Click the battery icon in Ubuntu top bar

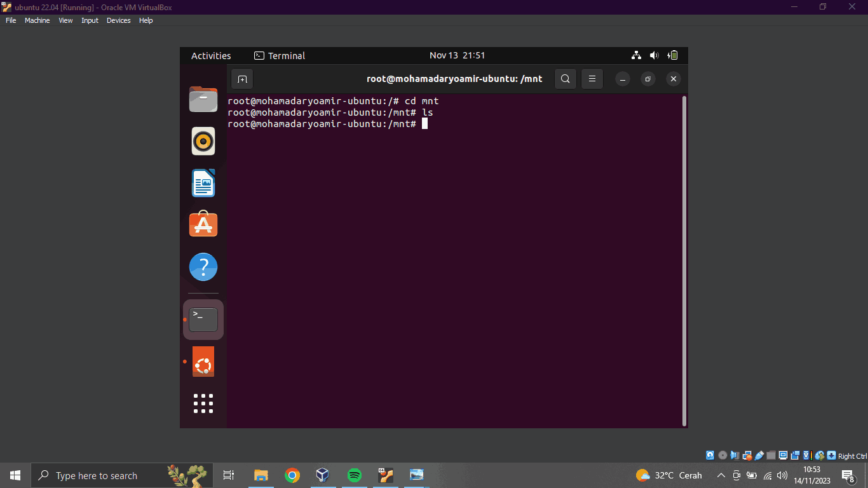coord(674,56)
